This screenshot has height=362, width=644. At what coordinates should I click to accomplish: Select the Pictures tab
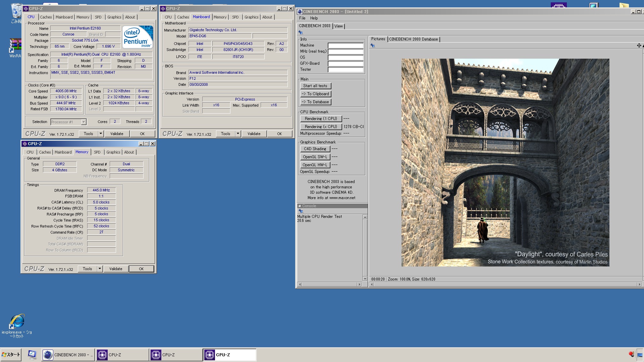(378, 39)
